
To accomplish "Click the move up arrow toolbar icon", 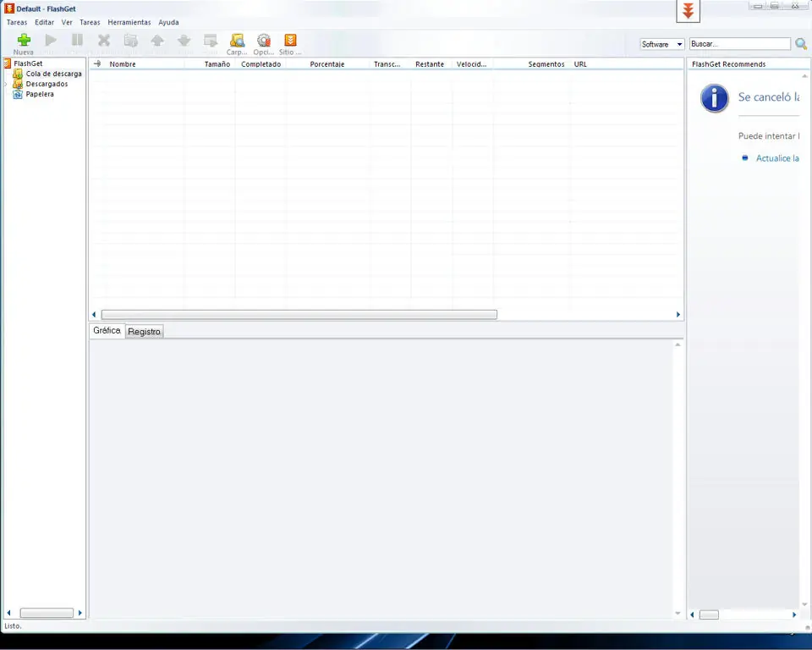I will pos(157,40).
